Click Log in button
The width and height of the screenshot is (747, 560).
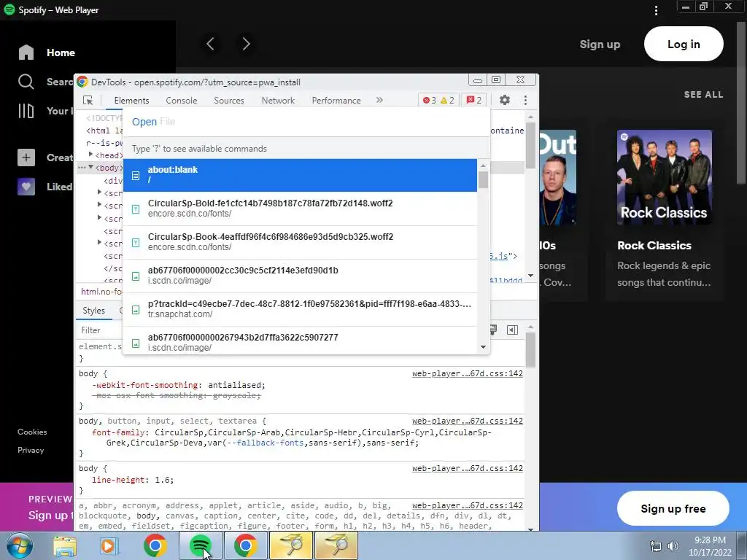pos(684,44)
